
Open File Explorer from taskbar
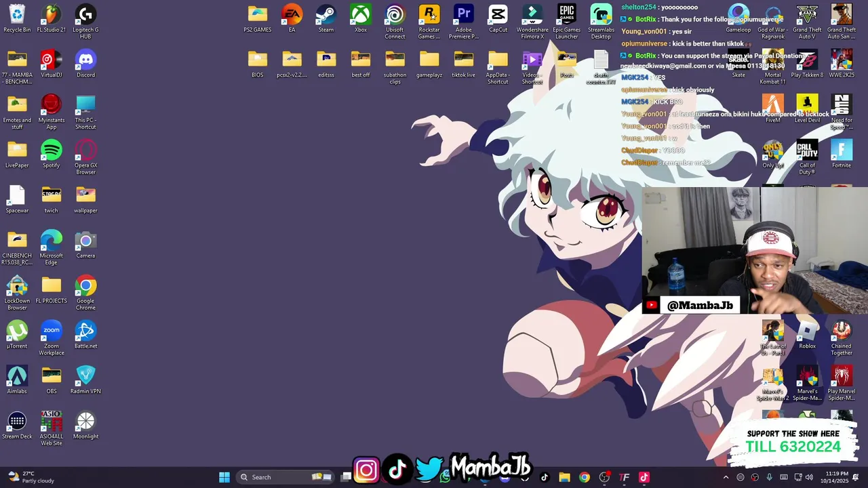[564, 477]
